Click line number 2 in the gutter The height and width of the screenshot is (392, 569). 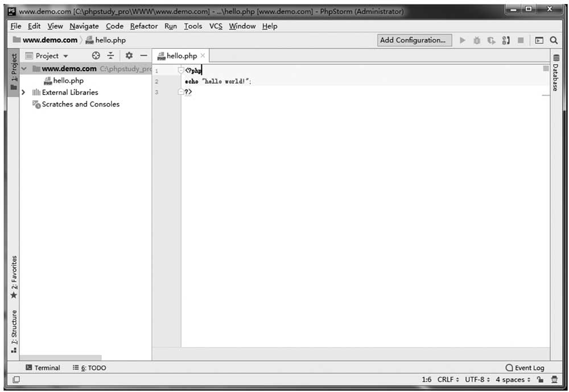pos(157,81)
